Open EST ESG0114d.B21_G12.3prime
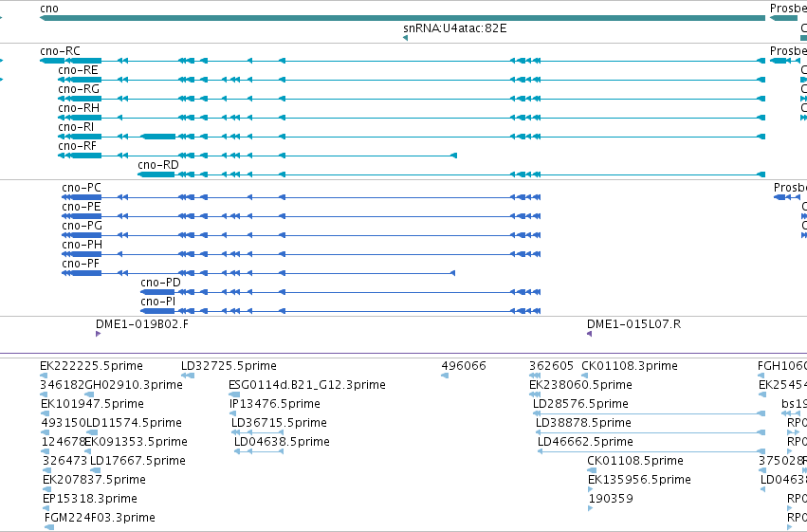Viewport: 807px width, 532px height. click(307, 385)
